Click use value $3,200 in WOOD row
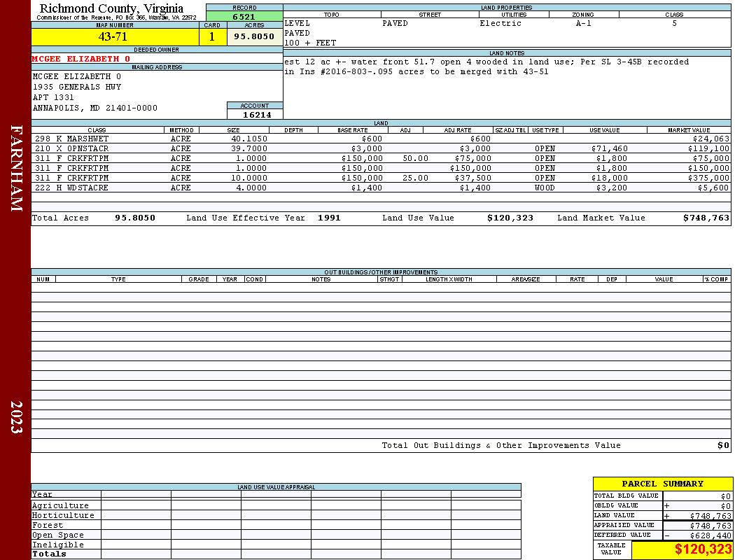Screen dimensions: 735x560 [x=612, y=188]
